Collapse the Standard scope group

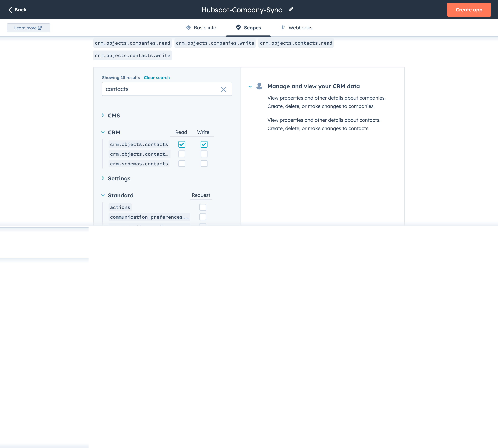click(103, 195)
